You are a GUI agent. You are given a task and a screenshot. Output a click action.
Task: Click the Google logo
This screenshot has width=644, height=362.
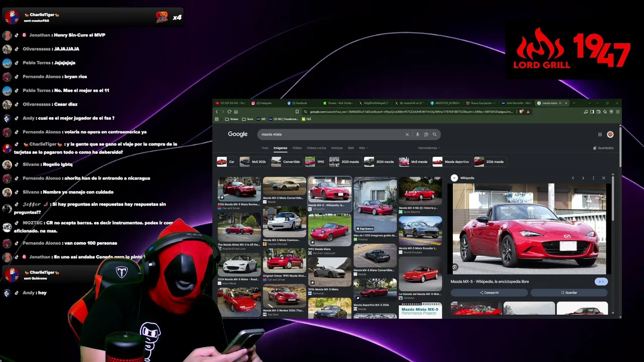237,134
